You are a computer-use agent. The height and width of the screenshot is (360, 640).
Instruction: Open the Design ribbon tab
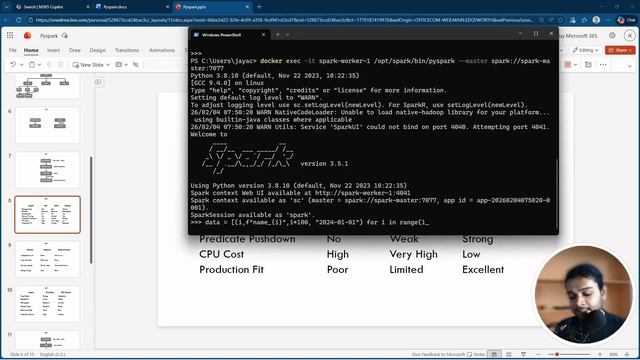[x=98, y=50]
